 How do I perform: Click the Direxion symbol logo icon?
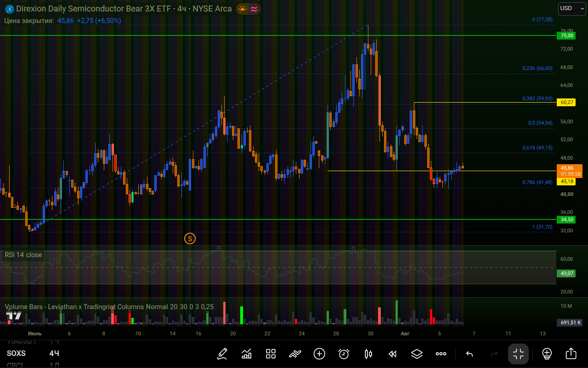[x=9, y=9]
